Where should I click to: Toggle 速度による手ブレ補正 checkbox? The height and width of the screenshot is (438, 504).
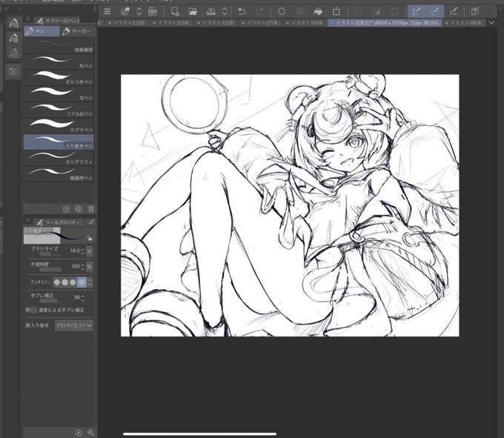(33, 310)
